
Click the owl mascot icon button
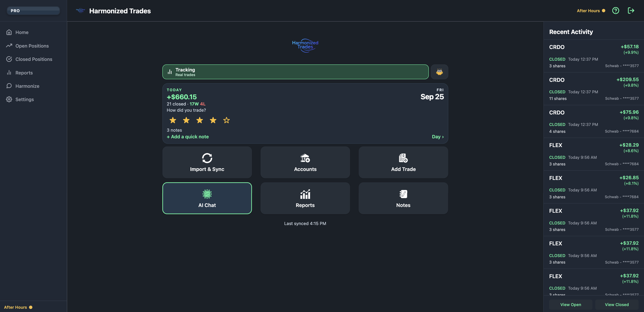pyautogui.click(x=439, y=72)
